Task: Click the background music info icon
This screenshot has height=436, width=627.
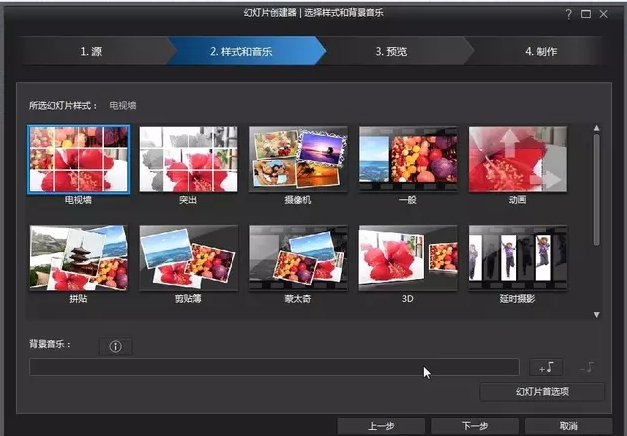Action: [x=115, y=347]
